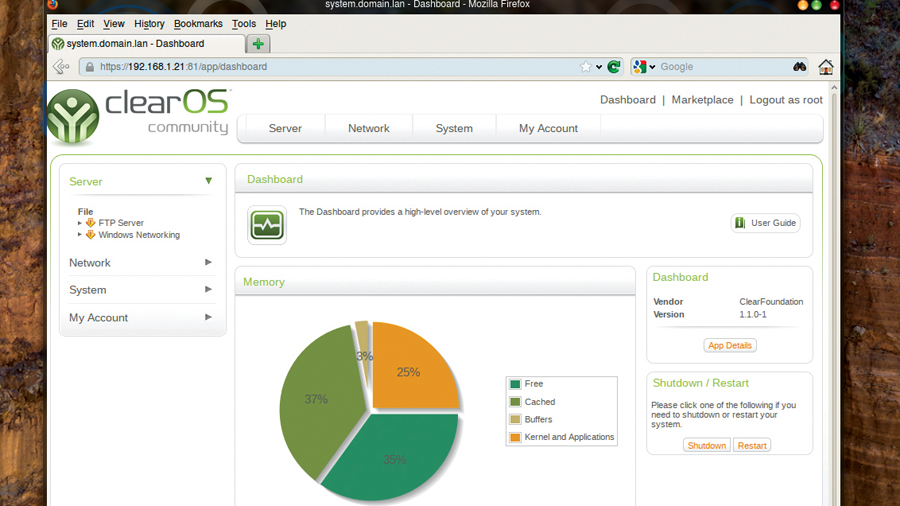
Task: Click the Restart button
Action: [x=752, y=445]
